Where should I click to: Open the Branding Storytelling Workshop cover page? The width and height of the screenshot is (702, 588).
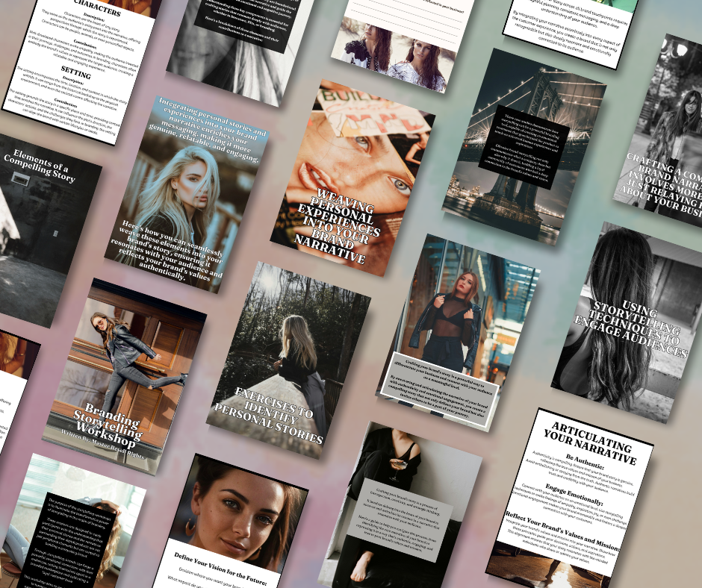click(125, 377)
